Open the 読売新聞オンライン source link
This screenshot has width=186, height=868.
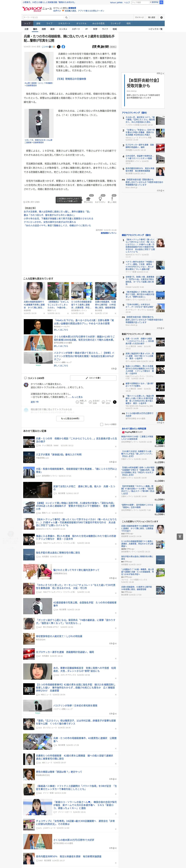click(x=108, y=233)
